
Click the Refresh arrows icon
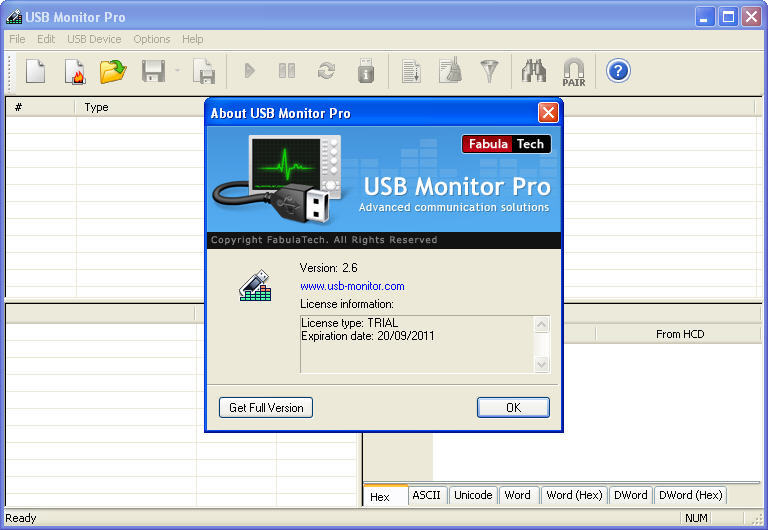pos(326,71)
